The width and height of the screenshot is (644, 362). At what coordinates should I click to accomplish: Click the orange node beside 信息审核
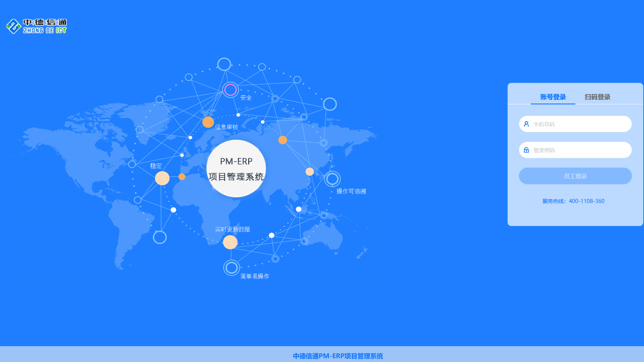208,122
